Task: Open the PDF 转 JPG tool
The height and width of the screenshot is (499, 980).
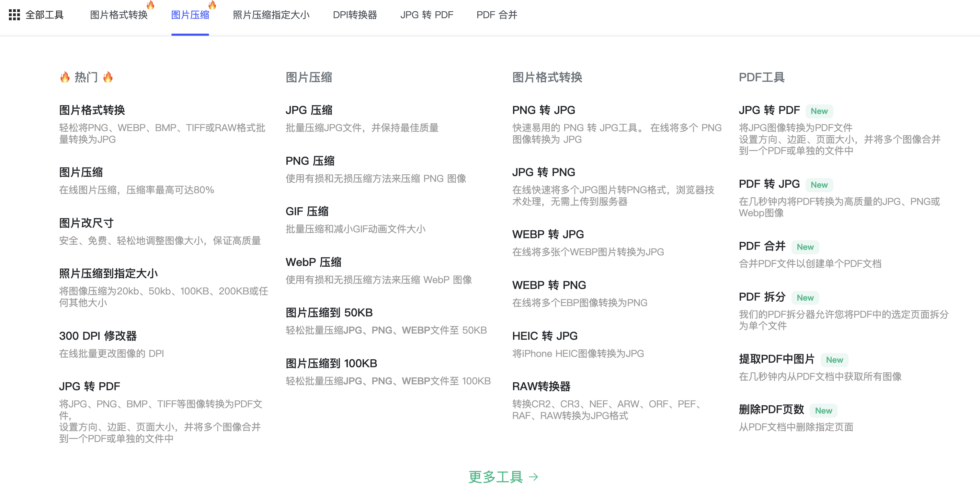Action: pyautogui.click(x=769, y=184)
